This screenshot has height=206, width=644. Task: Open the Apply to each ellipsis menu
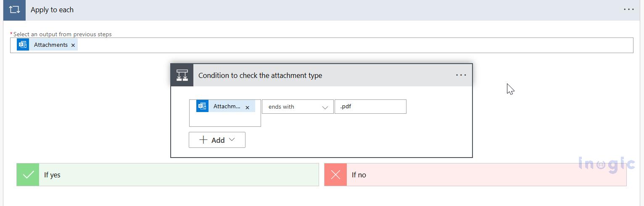pyautogui.click(x=628, y=9)
